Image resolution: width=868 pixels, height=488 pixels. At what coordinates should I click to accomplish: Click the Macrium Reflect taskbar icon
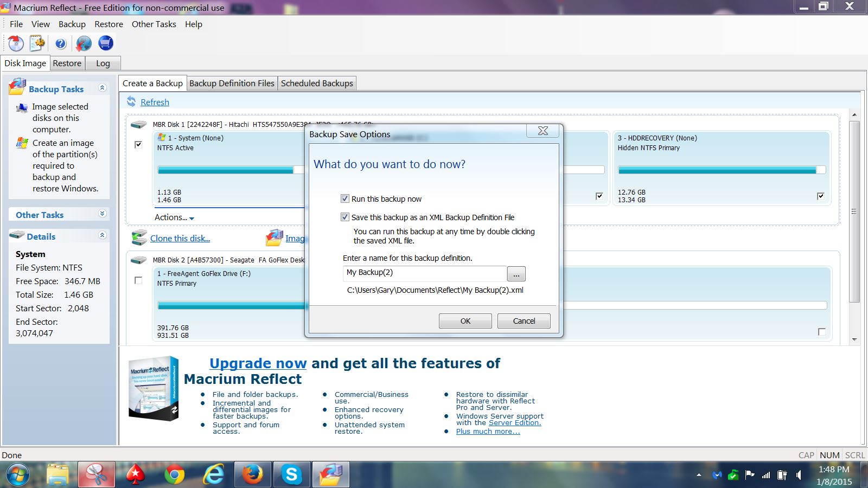(331, 475)
